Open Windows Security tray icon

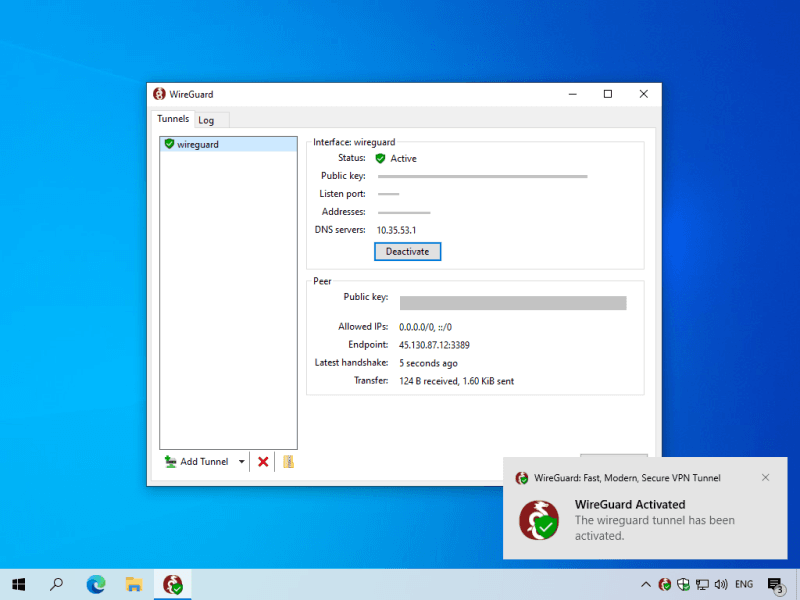pyautogui.click(x=684, y=584)
